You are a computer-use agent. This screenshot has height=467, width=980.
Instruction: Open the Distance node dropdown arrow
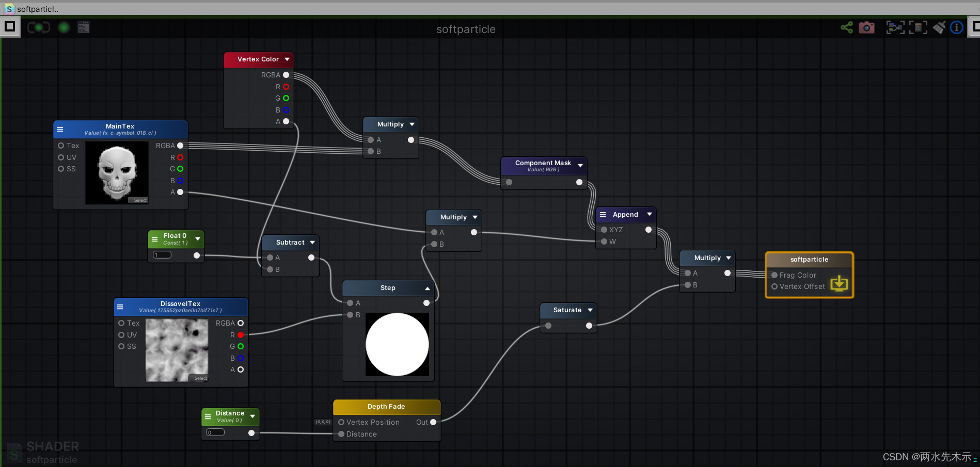click(252, 416)
